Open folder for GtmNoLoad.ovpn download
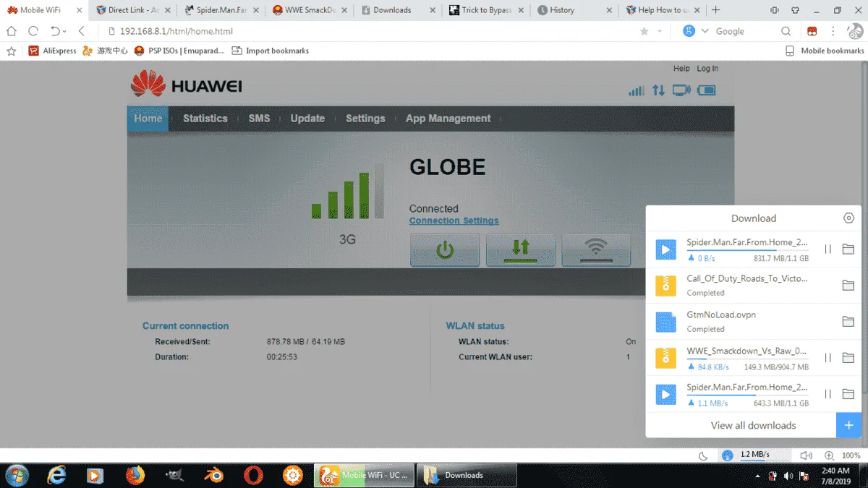This screenshot has width=868, height=488. (848, 322)
